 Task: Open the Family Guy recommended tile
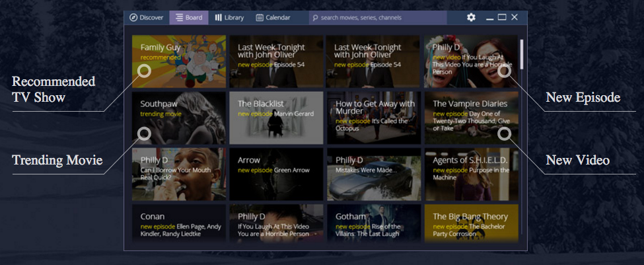pyautogui.click(x=179, y=61)
